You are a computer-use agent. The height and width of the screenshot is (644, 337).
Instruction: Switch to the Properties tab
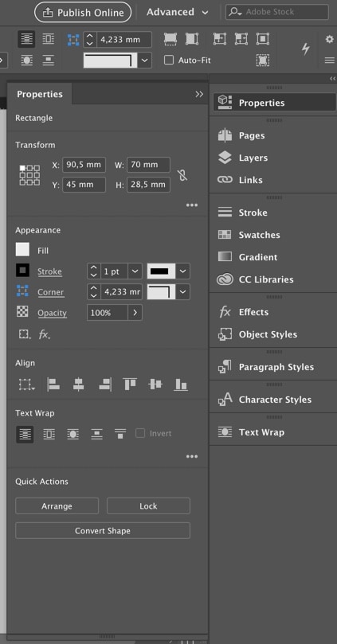point(40,94)
